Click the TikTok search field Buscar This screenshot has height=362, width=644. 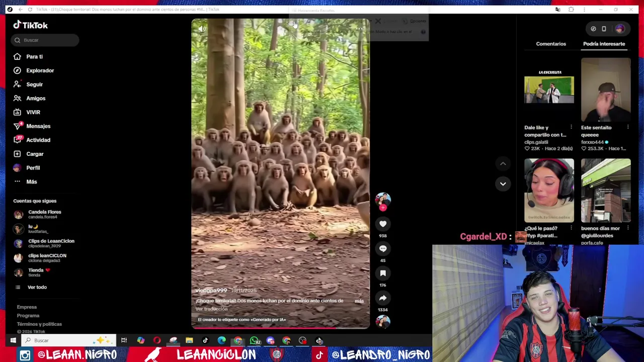coord(45,40)
